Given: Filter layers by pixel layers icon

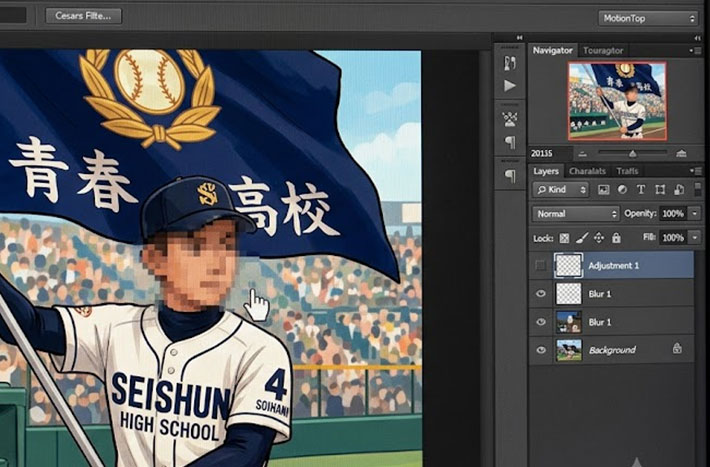Looking at the screenshot, I should click(x=604, y=190).
